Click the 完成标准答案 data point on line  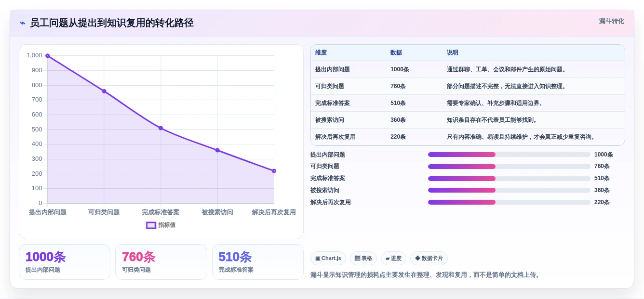[x=161, y=128]
